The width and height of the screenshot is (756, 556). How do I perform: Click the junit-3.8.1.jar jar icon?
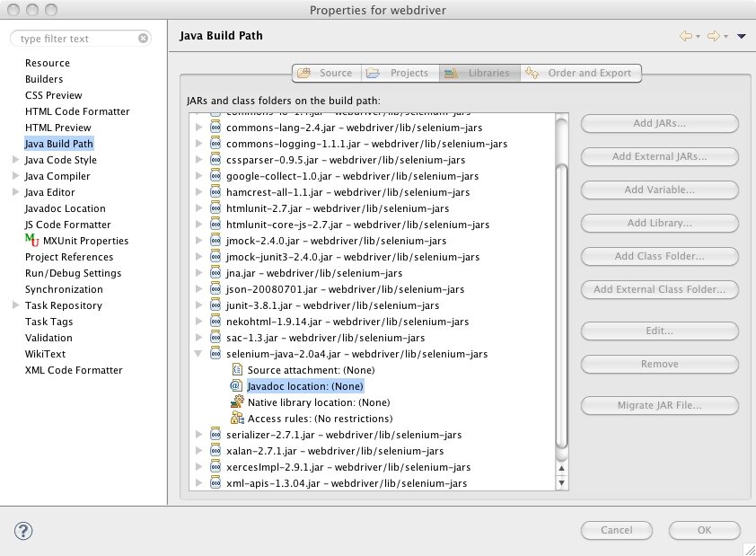pyautogui.click(x=215, y=305)
